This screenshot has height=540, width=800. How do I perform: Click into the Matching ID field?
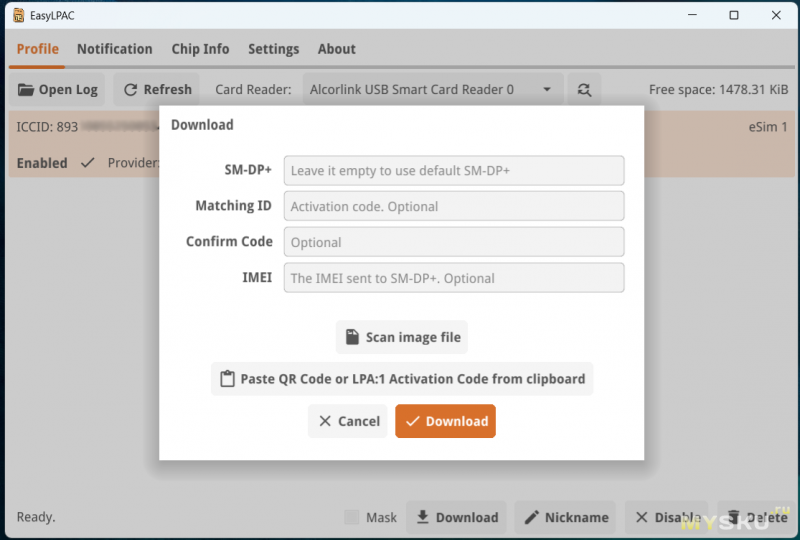click(453, 206)
